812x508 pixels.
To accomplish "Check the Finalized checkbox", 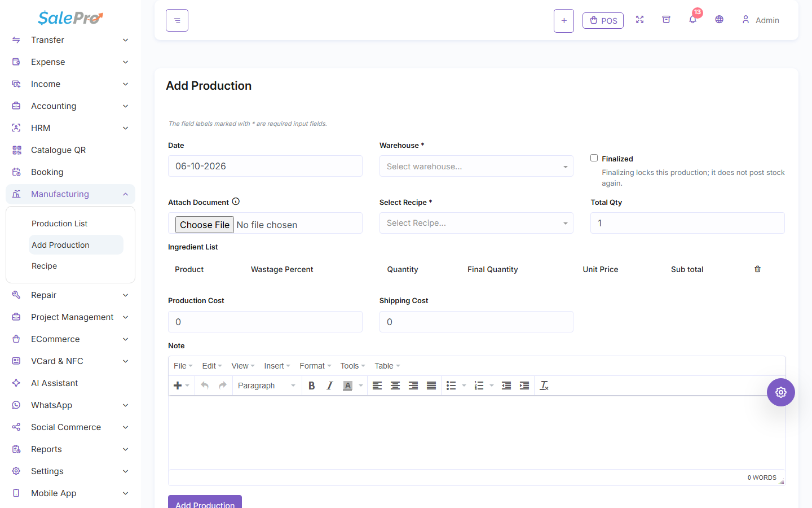I will tap(594, 158).
